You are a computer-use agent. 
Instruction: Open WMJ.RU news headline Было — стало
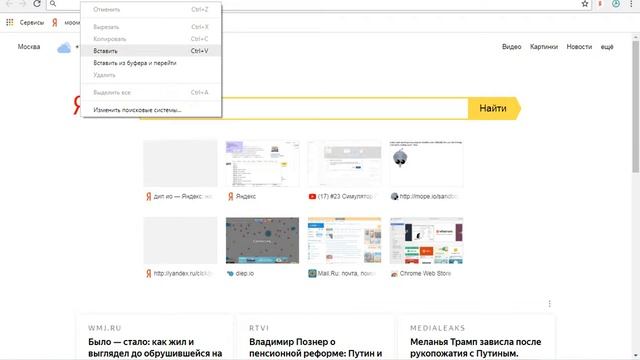point(155,347)
